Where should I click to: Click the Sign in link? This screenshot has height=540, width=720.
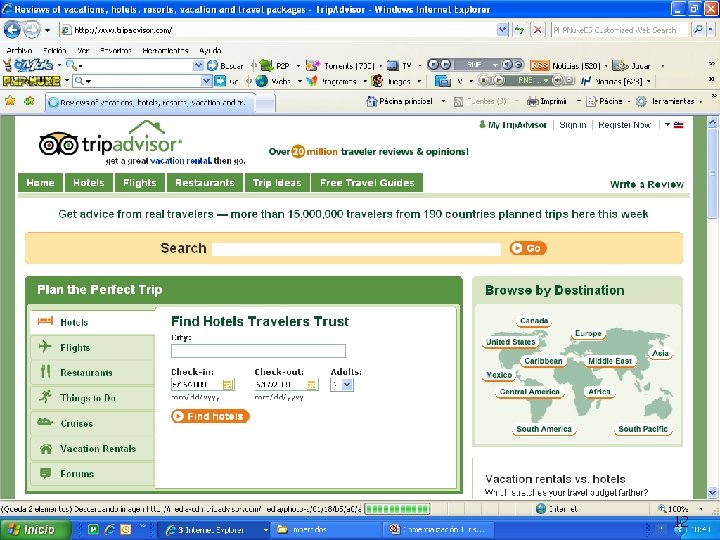pyautogui.click(x=573, y=125)
